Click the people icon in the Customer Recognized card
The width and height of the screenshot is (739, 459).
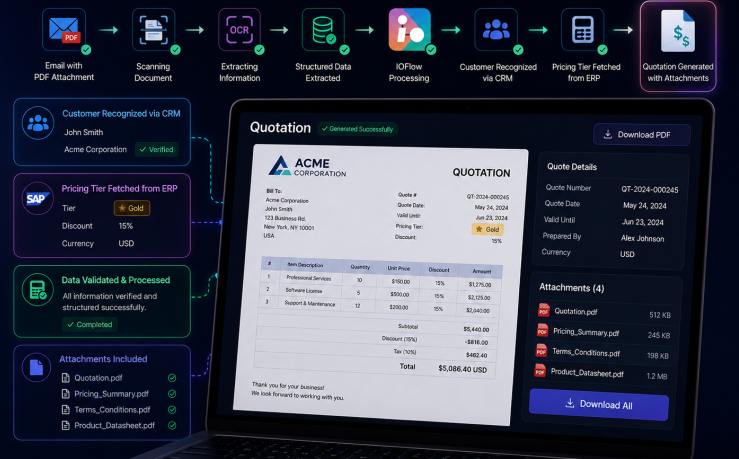(x=38, y=123)
